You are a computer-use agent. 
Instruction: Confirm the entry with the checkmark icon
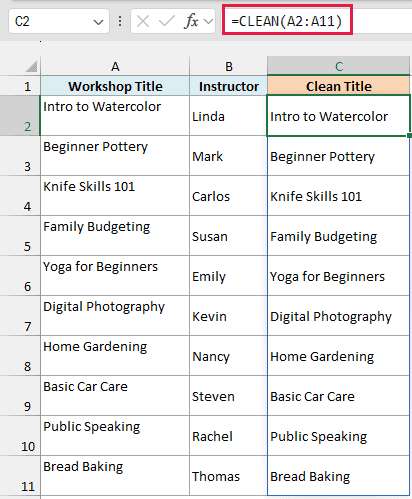[166, 21]
